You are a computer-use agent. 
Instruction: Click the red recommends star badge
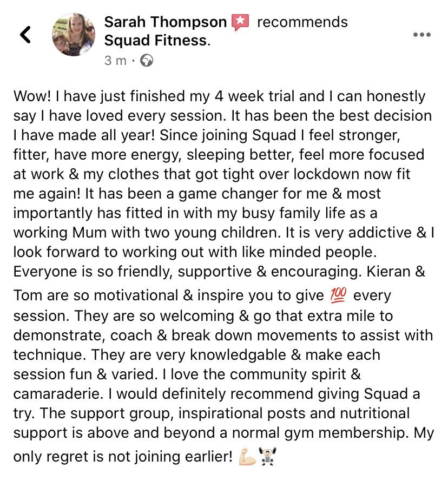(240, 23)
